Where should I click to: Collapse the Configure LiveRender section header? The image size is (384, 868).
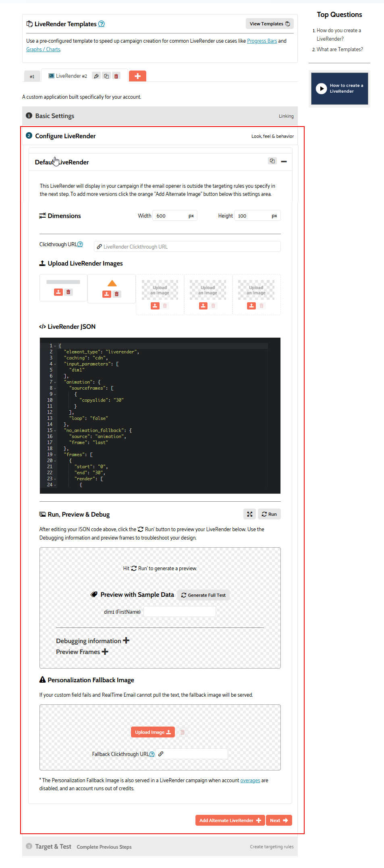(x=160, y=136)
